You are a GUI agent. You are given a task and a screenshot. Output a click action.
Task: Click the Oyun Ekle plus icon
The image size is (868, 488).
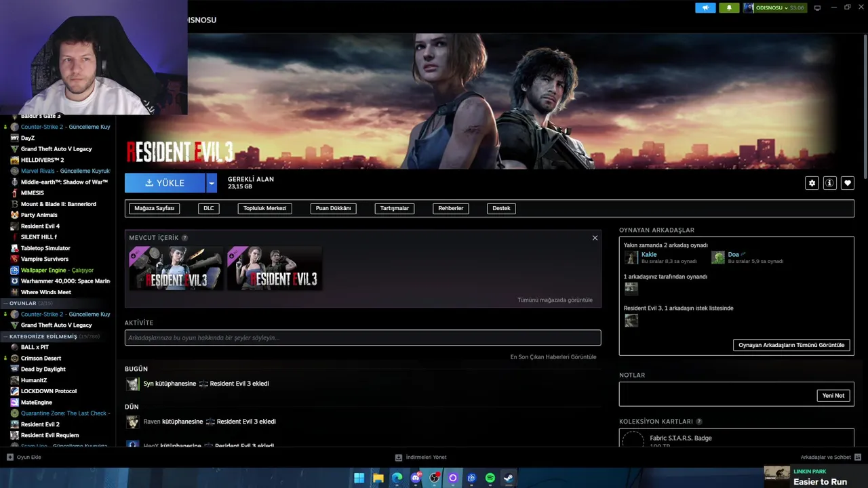point(10,457)
